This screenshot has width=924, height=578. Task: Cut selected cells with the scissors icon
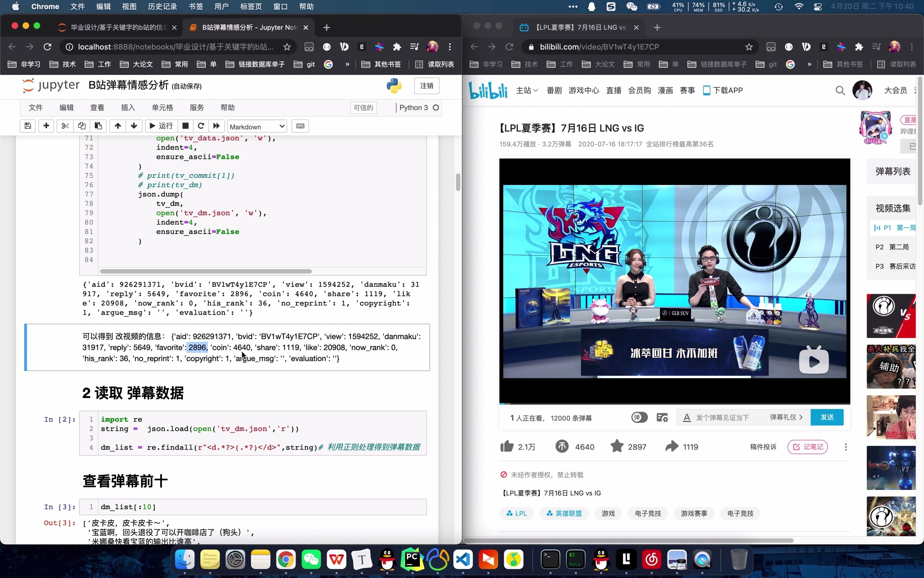pyautogui.click(x=65, y=126)
